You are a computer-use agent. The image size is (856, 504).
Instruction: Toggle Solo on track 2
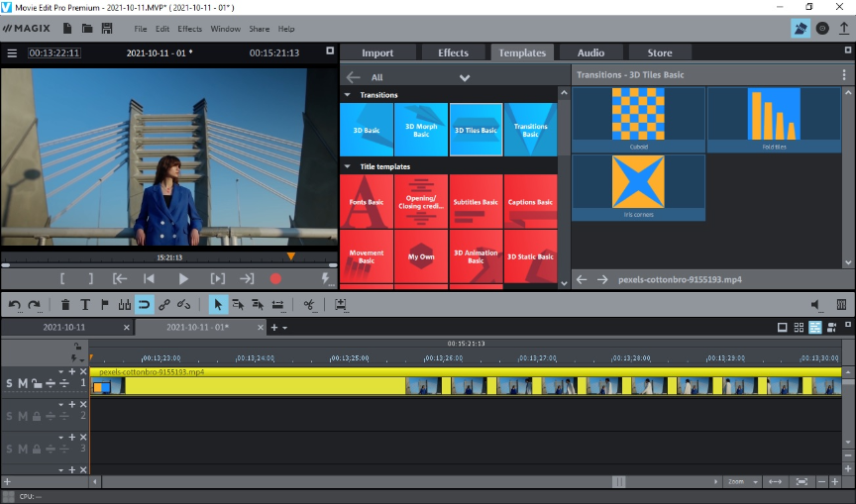click(9, 416)
